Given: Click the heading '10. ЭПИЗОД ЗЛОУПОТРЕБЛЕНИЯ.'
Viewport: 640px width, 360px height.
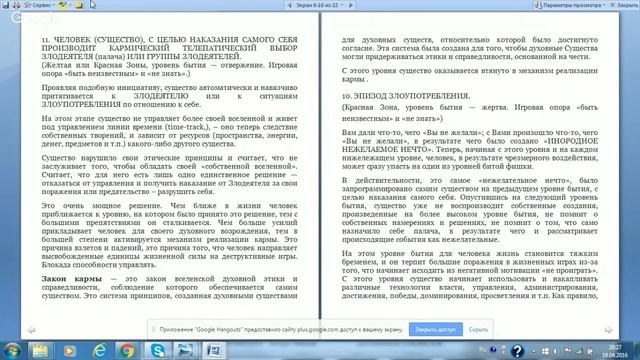Looking at the screenshot, I should tap(406, 96).
